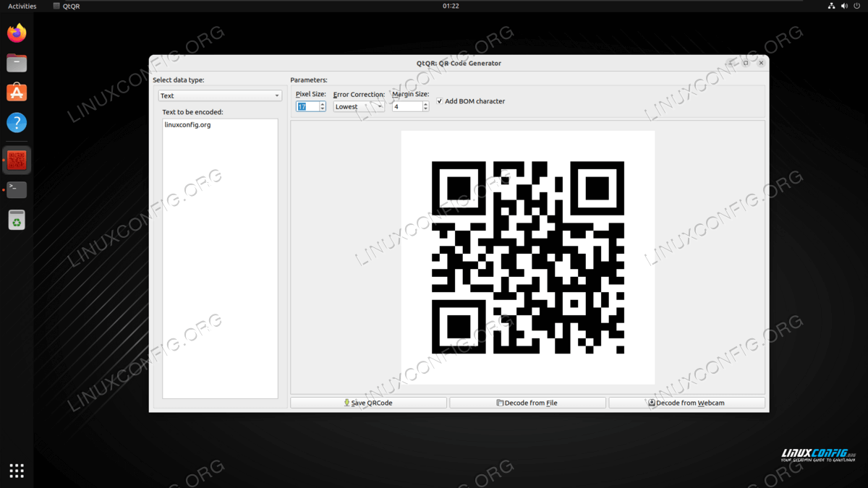Screen dimensions: 868x488
Task: Close the QtQR window
Action: click(x=761, y=63)
